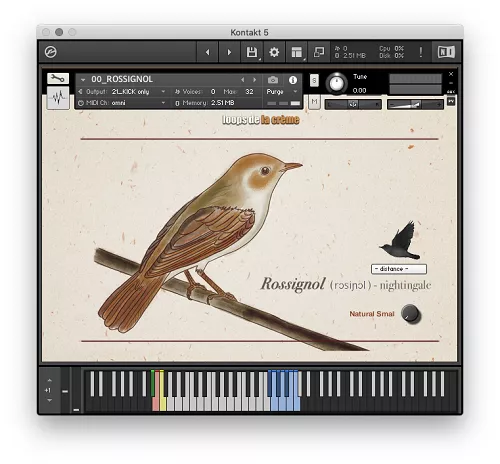This screenshot has height=464, width=500.
Task: Click the Tune value 0.00
Action: (359, 90)
